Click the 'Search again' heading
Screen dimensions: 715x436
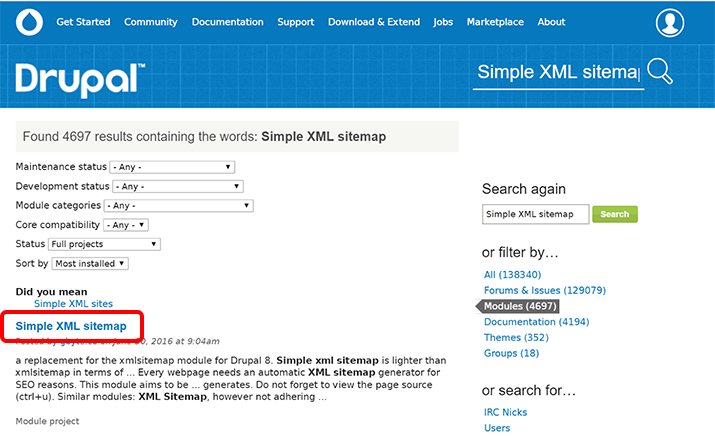pyautogui.click(x=524, y=189)
